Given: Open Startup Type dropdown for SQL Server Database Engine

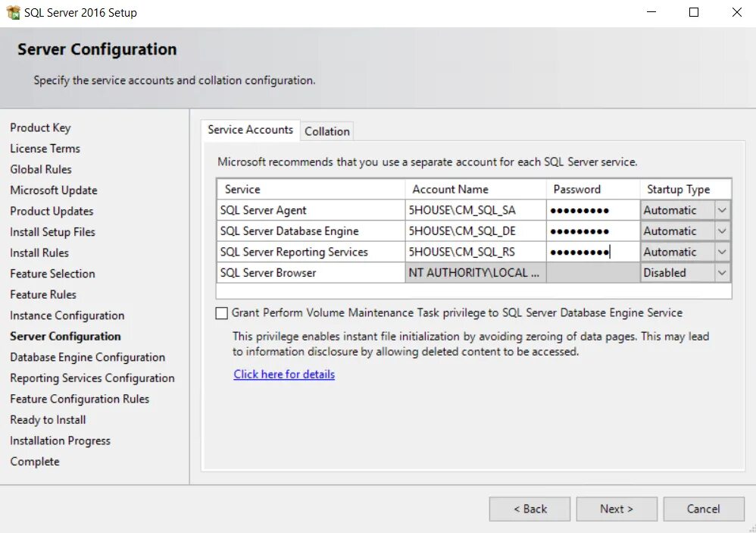Looking at the screenshot, I should tap(722, 231).
